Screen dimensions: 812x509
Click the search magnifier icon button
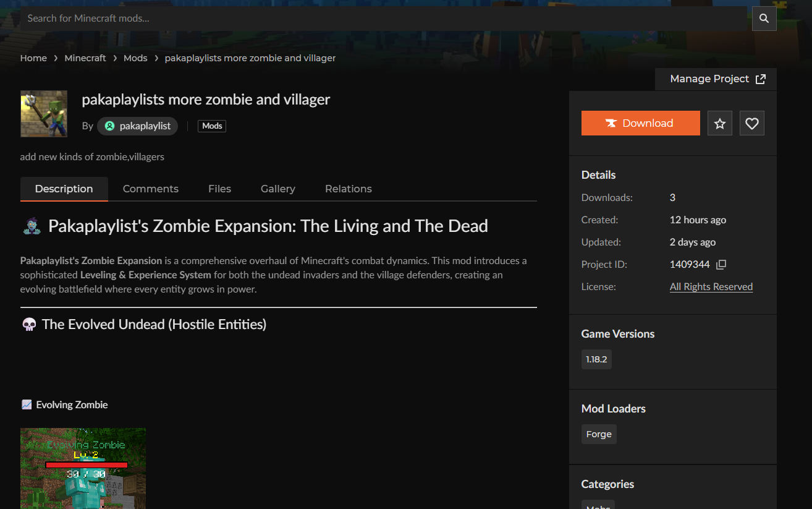pos(764,19)
